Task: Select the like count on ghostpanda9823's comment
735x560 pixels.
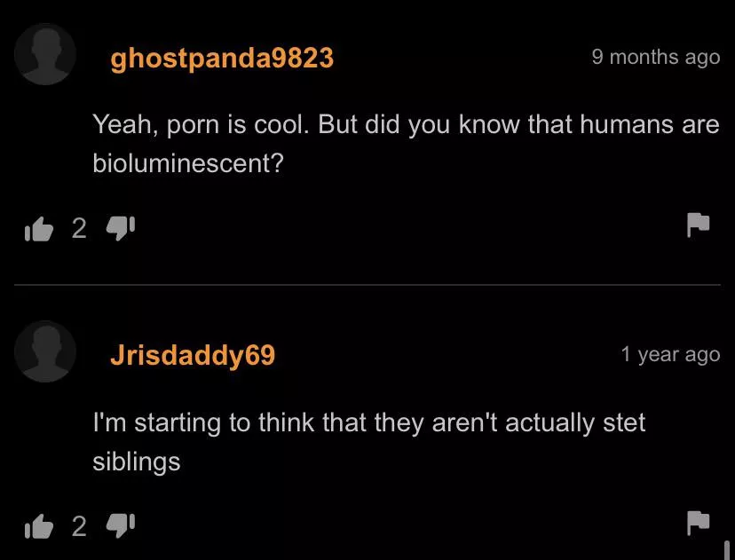Action: [x=79, y=229]
